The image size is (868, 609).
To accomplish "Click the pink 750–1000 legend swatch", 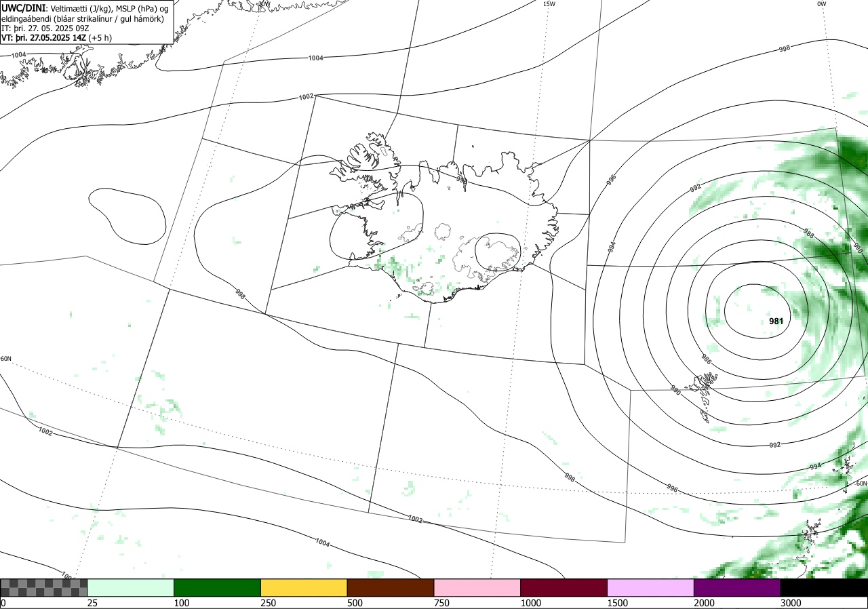I will (x=477, y=587).
